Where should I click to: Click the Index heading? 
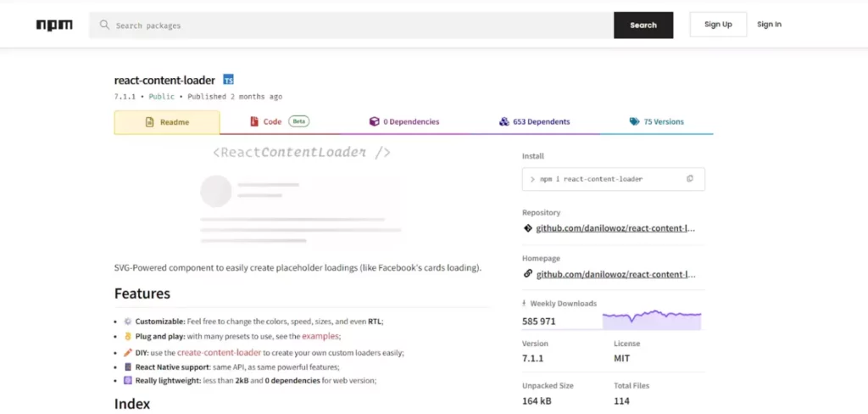(x=132, y=404)
